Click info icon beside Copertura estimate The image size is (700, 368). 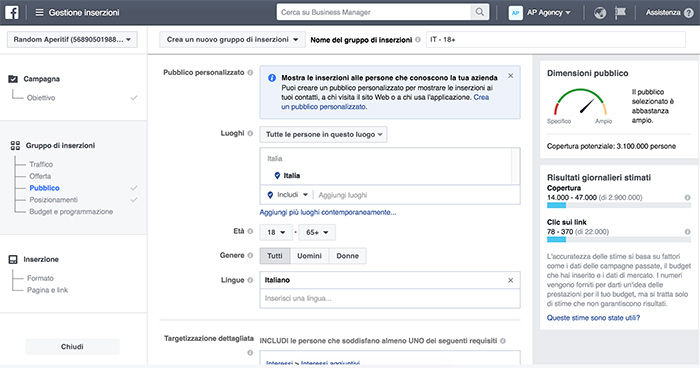(x=688, y=197)
